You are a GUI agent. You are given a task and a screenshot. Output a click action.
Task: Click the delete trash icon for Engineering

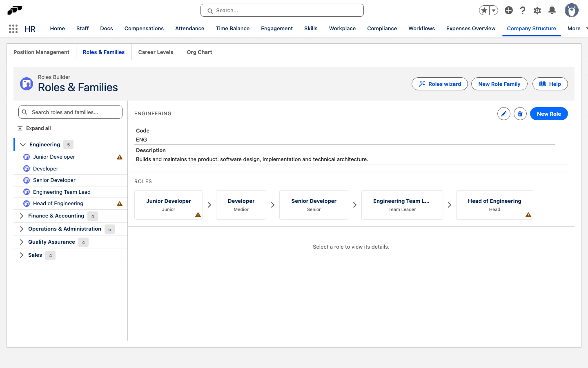(520, 114)
